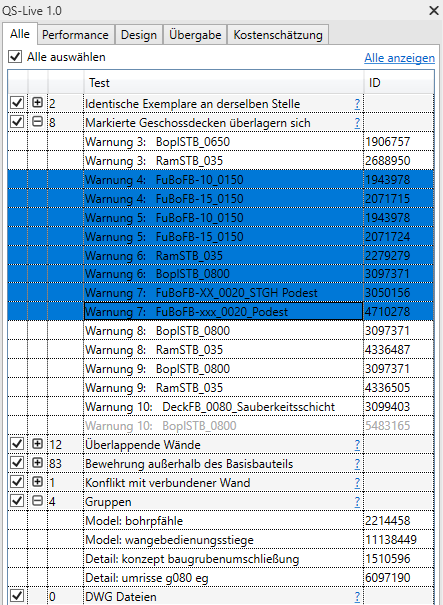The width and height of the screenshot is (443, 605).
Task: Open help for Identische Exemplare test
Action: click(357, 103)
